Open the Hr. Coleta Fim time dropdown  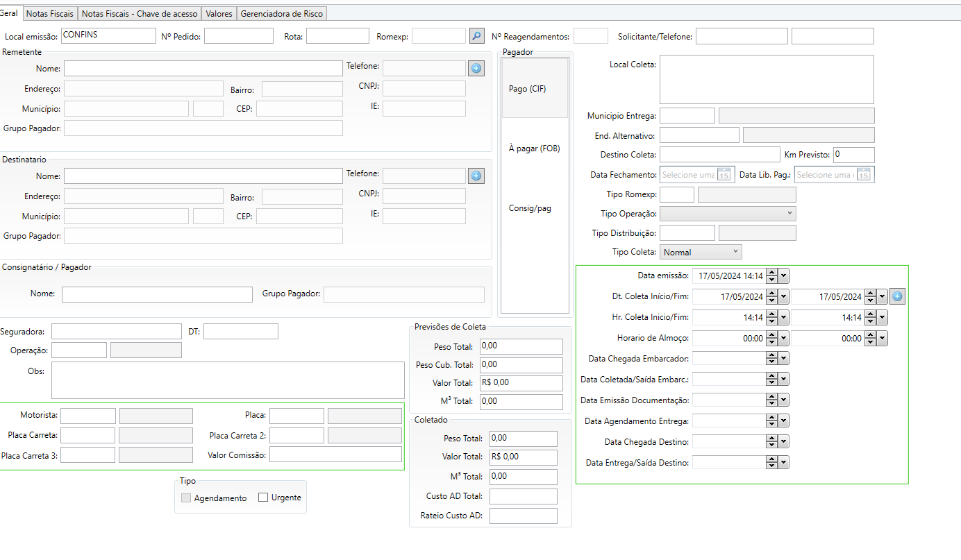[882, 318]
